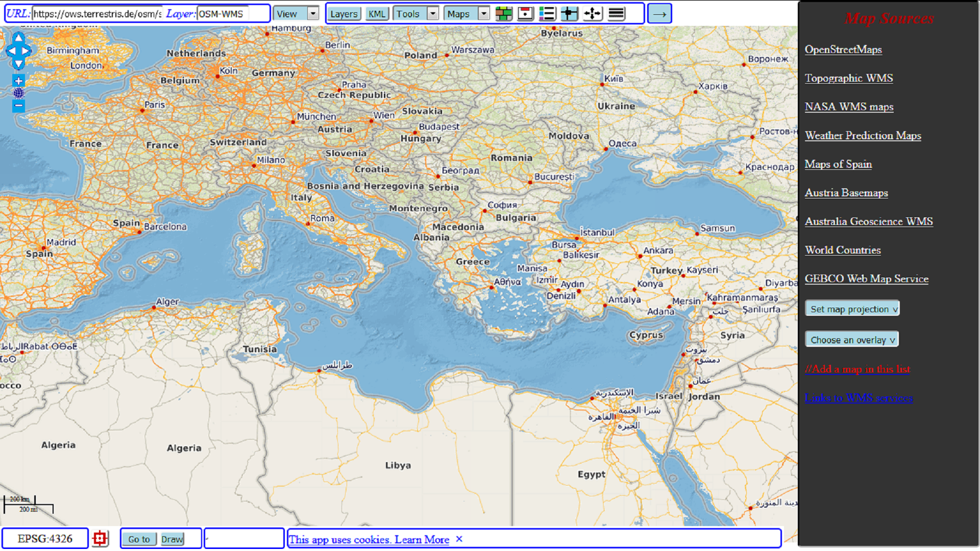This screenshot has width=980, height=551.
Task: Click the horizontal lines menu icon
Action: pos(617,14)
